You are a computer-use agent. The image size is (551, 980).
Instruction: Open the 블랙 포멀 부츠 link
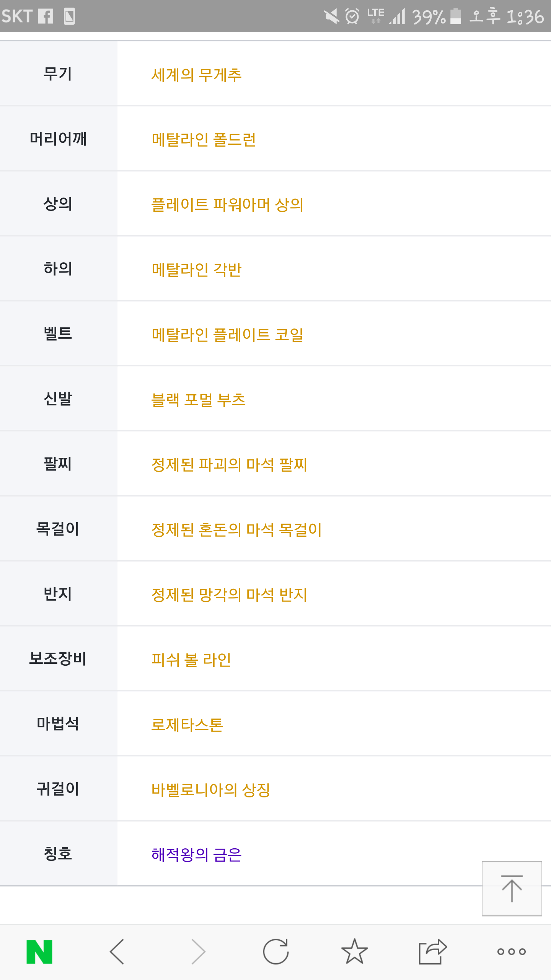[x=198, y=400]
